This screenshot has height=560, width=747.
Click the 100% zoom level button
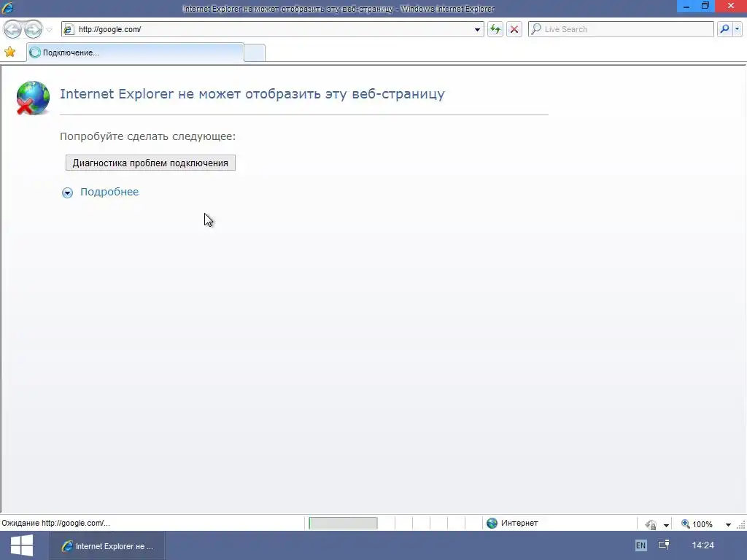(x=697, y=524)
